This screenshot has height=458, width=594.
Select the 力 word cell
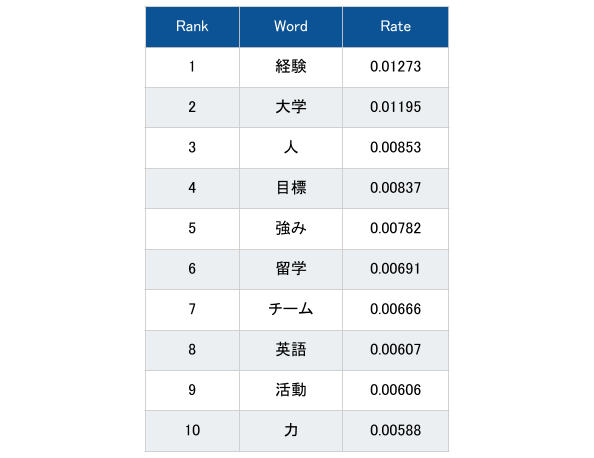[x=291, y=431]
